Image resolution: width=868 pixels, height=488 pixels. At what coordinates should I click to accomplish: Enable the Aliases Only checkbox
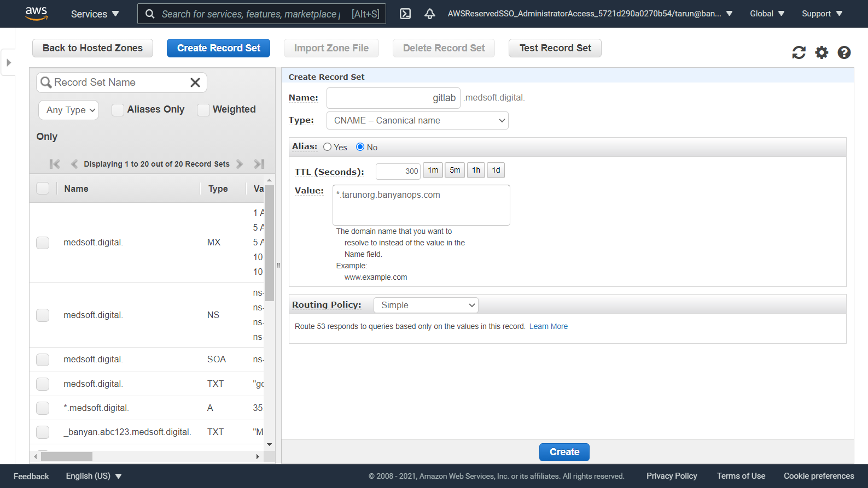pos(118,110)
